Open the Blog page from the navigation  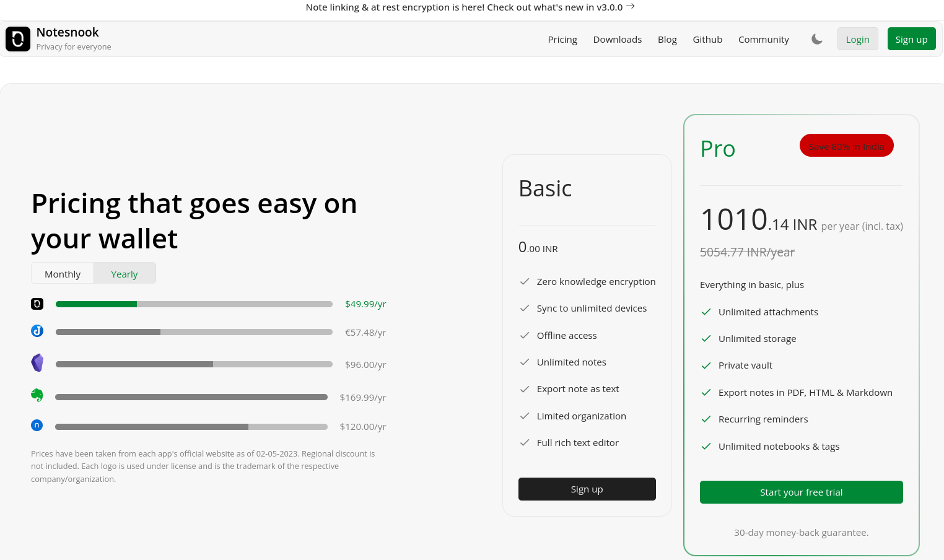(667, 39)
